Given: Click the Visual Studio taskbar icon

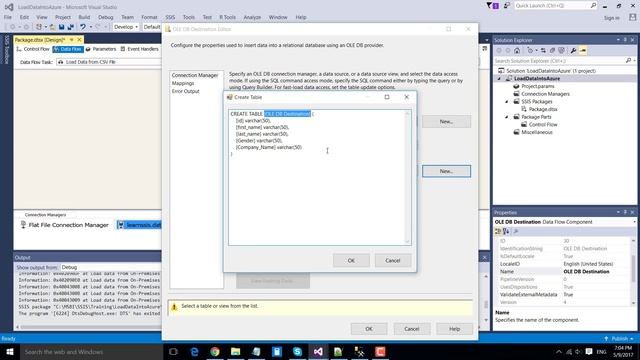Looking at the screenshot, I should (318, 351).
